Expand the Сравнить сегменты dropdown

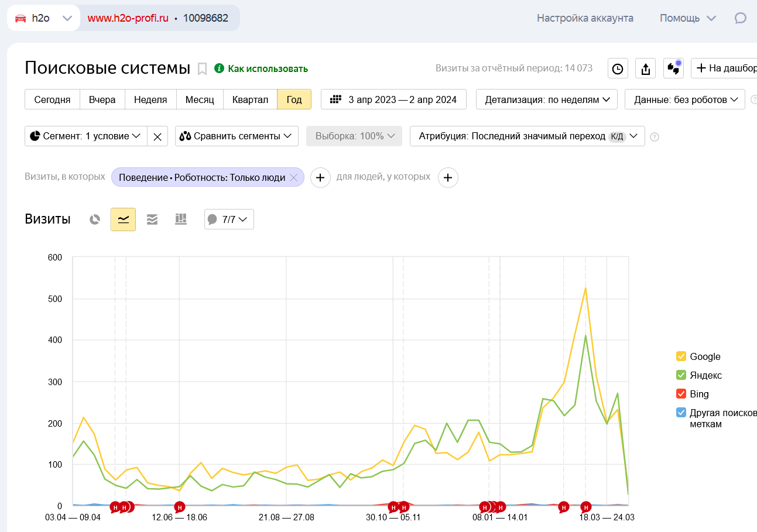(x=237, y=136)
